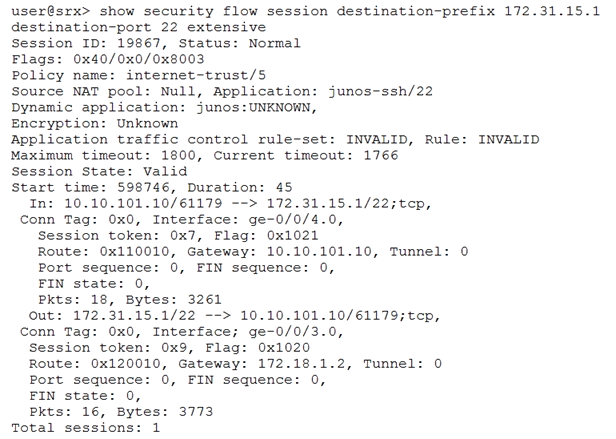Click the Application junos-ssh/22 value
Screen dimensions: 616x439
(380, 92)
